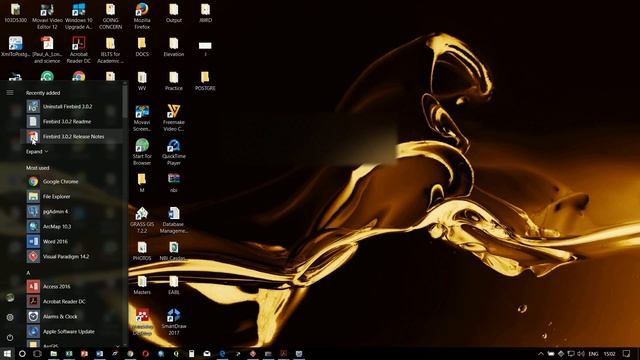Open Excel from the taskbar
This screenshot has width=640, height=360.
tap(69, 353)
